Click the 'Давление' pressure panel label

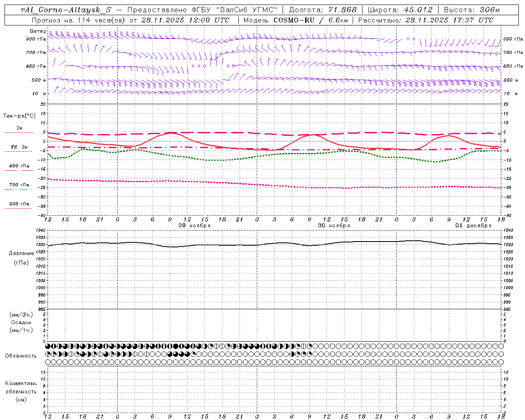[x=21, y=253]
